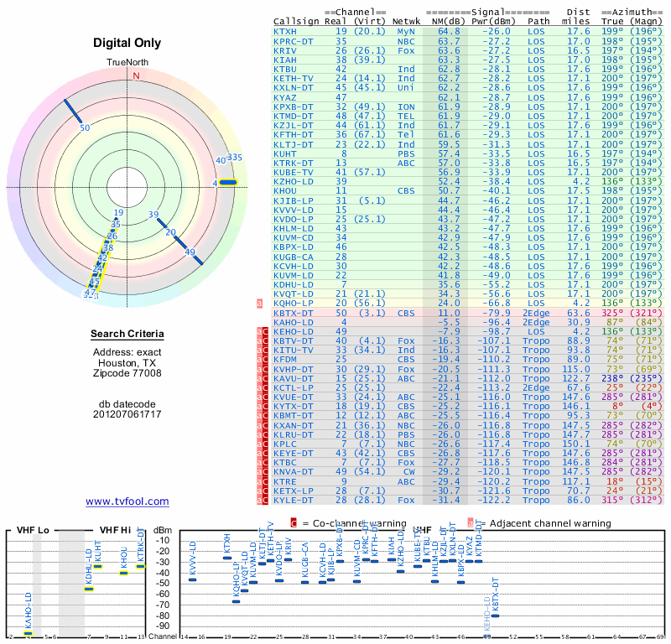Image resolution: width=671 pixels, height=644 pixels.
Task: Click the TrueNorth label above the radar
Action: (x=127, y=63)
